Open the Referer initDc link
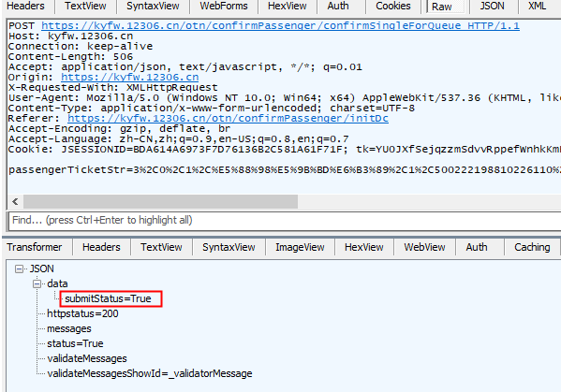The width and height of the screenshot is (561, 392). click(228, 118)
